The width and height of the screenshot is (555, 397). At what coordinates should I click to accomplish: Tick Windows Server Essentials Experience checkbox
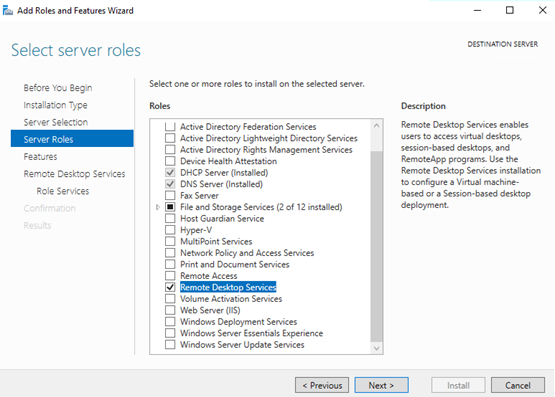tap(170, 333)
